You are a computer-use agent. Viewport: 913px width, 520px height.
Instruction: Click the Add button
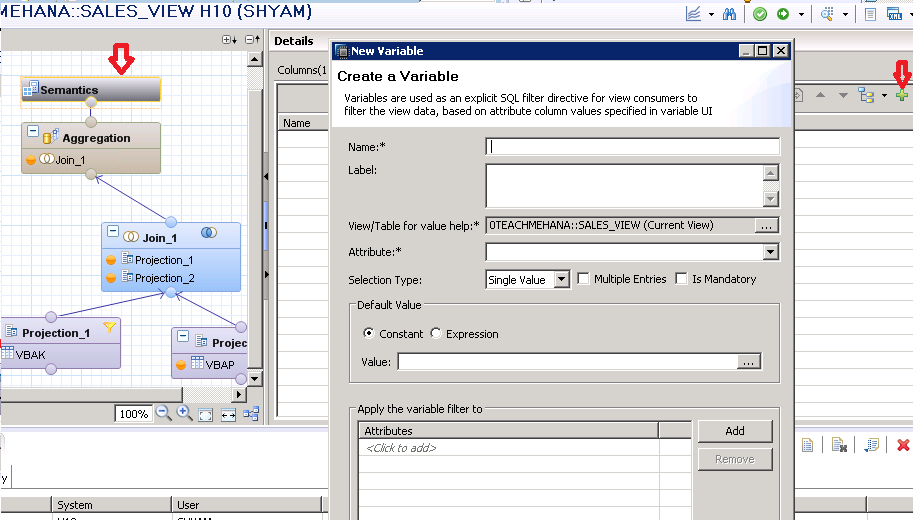(x=735, y=431)
